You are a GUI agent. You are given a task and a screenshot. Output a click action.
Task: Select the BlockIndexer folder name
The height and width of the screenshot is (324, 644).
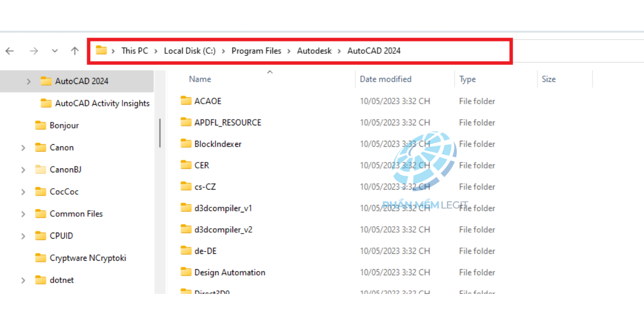[218, 144]
